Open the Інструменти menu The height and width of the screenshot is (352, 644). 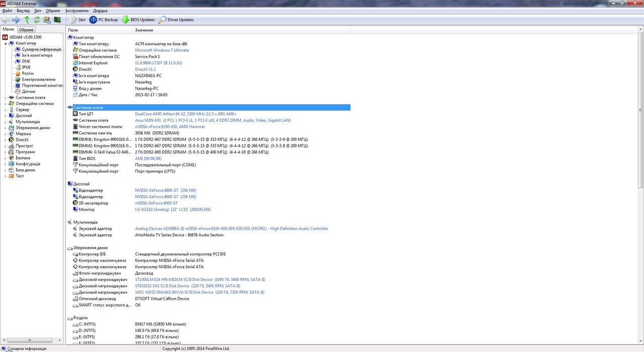click(77, 11)
